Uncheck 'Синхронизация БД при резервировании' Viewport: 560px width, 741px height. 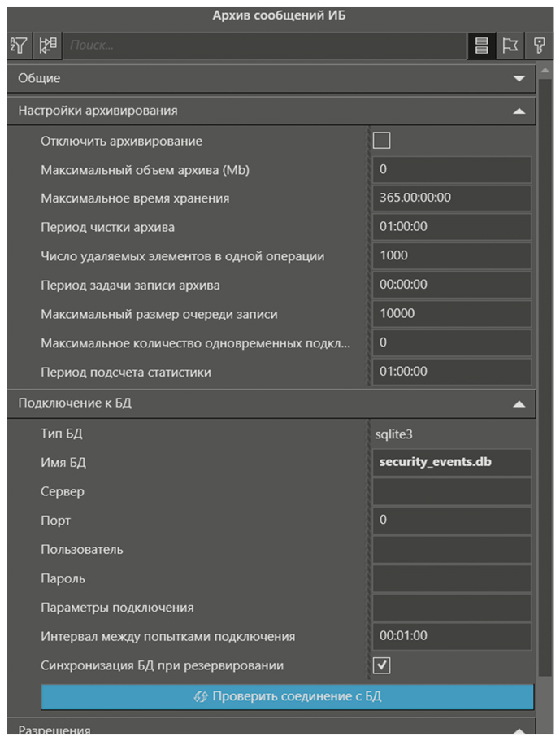[381, 665]
